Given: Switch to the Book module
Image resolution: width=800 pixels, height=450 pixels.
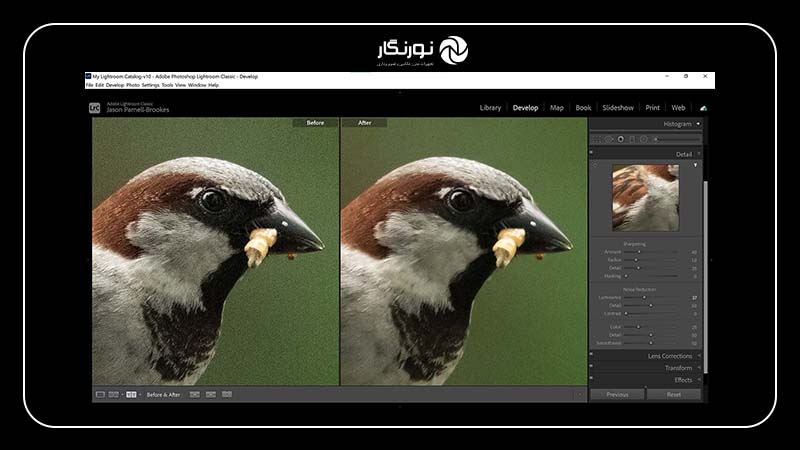Looking at the screenshot, I should click(583, 108).
